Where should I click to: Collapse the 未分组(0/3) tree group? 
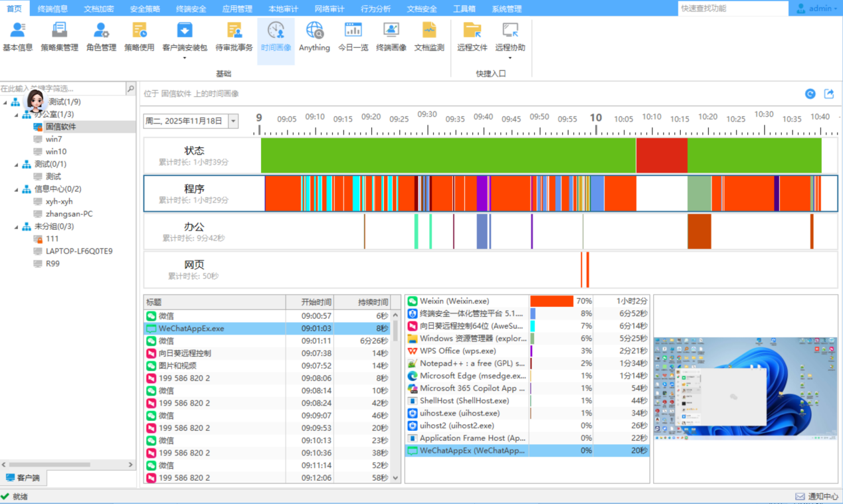[x=16, y=226]
